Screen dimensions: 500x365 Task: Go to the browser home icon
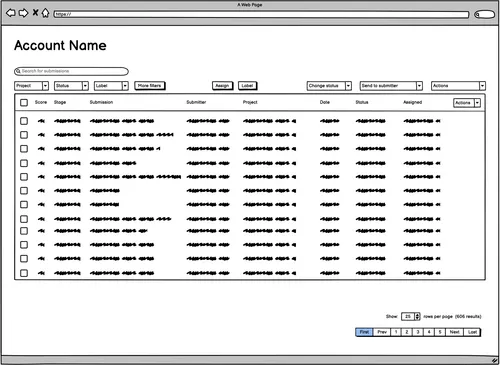(x=46, y=13)
